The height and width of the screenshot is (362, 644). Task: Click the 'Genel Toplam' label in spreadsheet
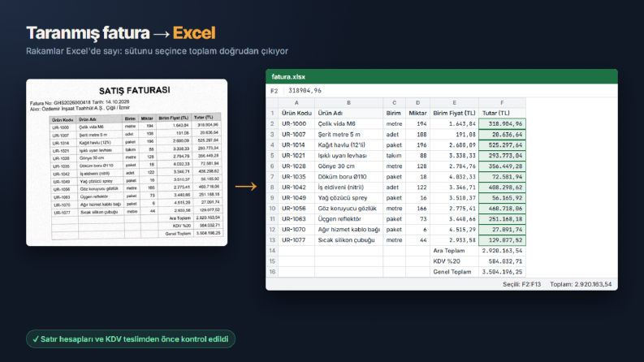click(454, 272)
